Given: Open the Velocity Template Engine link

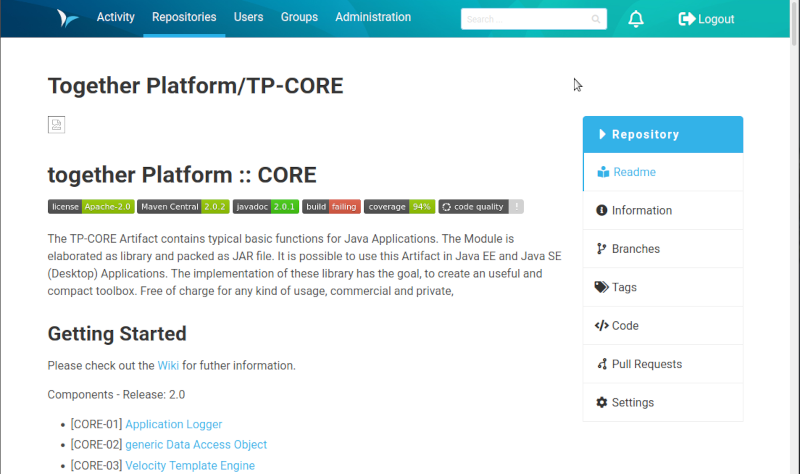Looking at the screenshot, I should [x=190, y=465].
